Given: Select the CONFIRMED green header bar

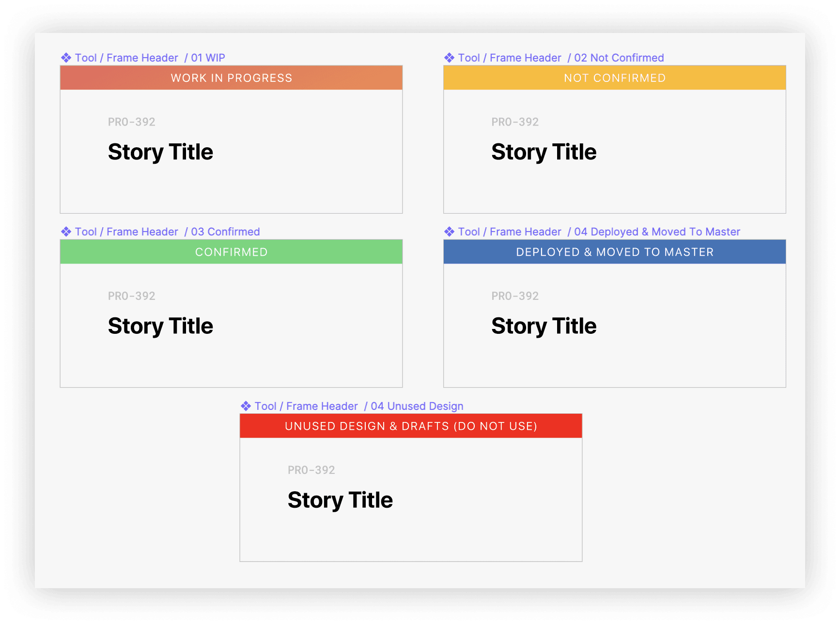Looking at the screenshot, I should pos(231,251).
